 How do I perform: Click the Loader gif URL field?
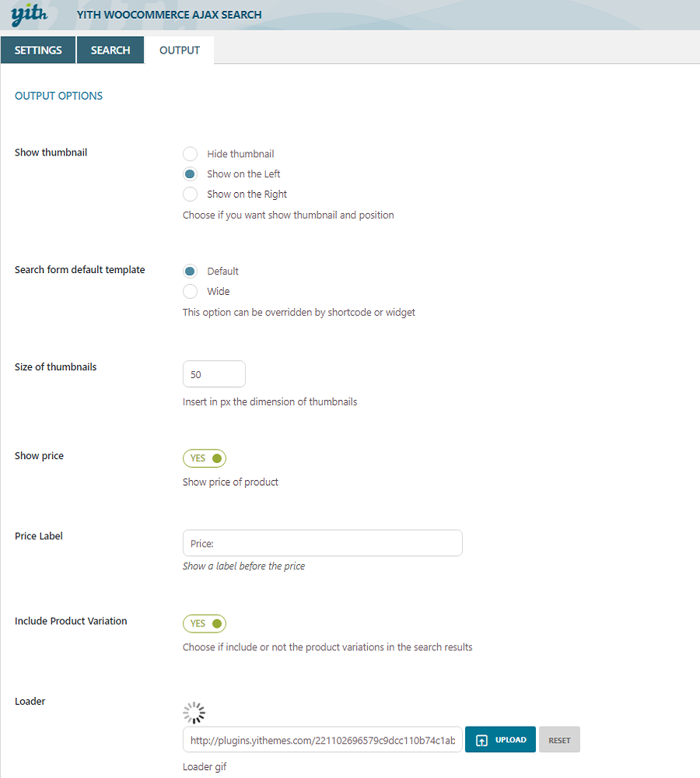322,740
